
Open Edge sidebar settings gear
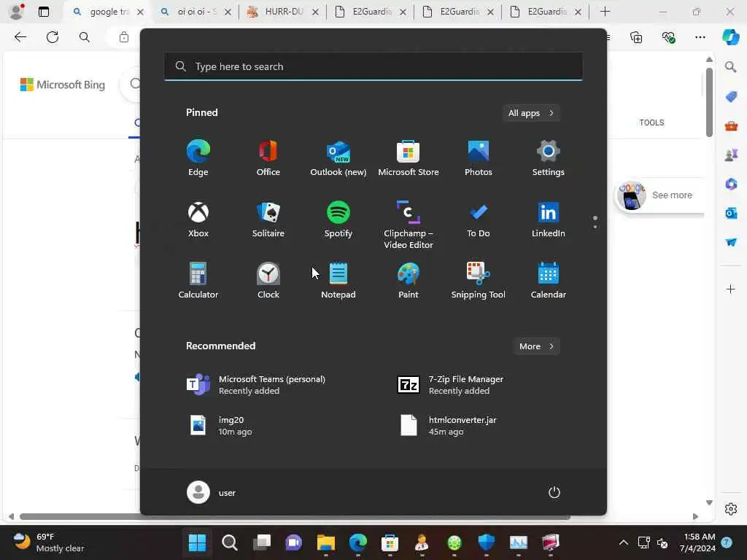tap(731, 509)
